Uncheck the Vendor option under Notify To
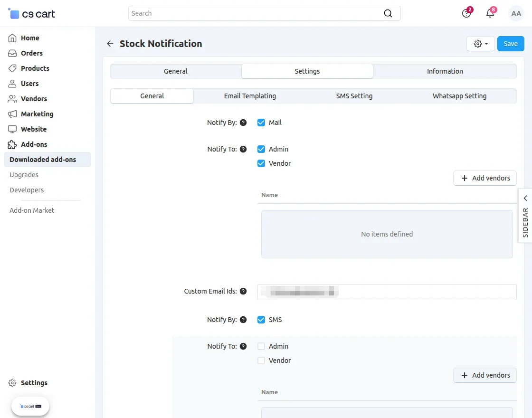Image resolution: width=532 pixels, height=418 pixels. click(x=261, y=163)
